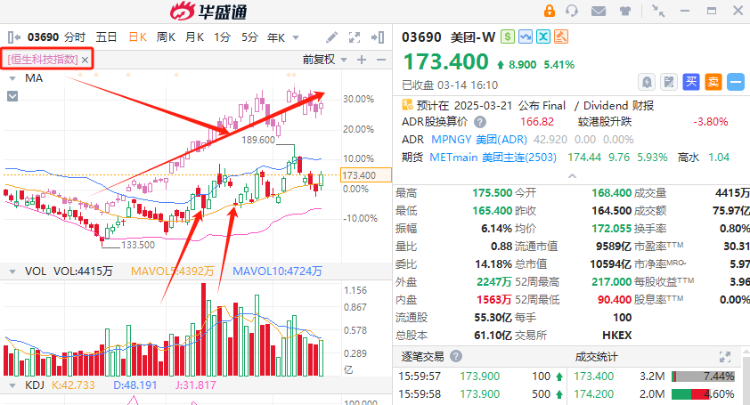Click the 逐笔交易 section header
The image size is (750, 405).
[422, 357]
